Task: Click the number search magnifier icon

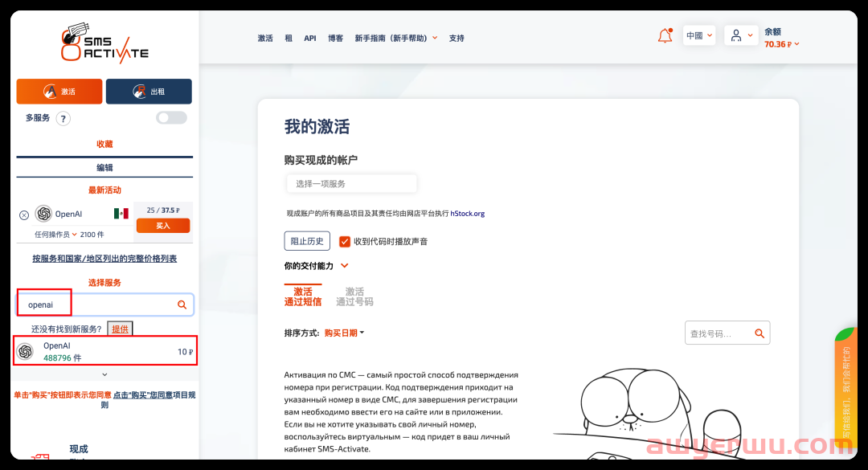Action: 759,333
